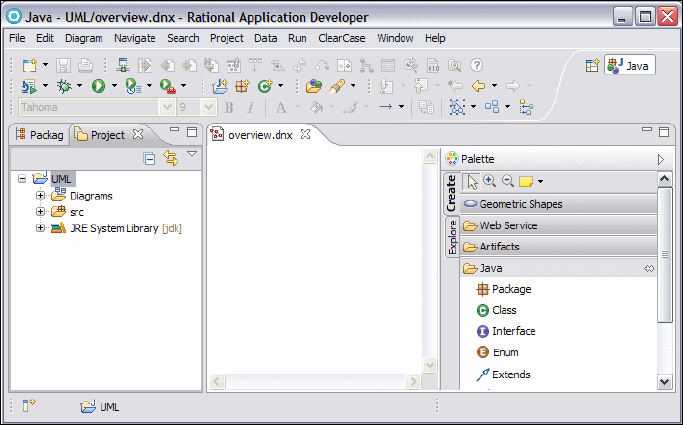
Task: Click the New Java Class icon
Action: point(264,86)
